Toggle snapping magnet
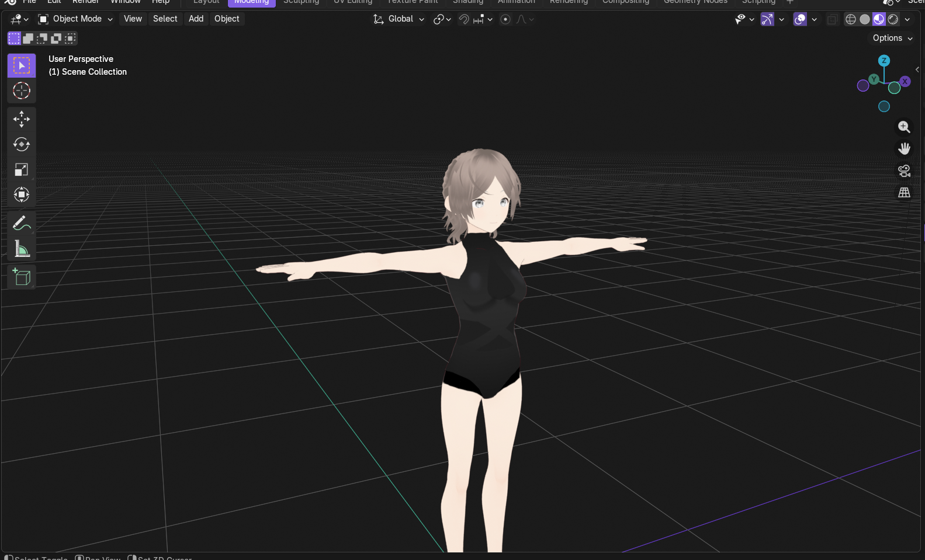 tap(464, 19)
